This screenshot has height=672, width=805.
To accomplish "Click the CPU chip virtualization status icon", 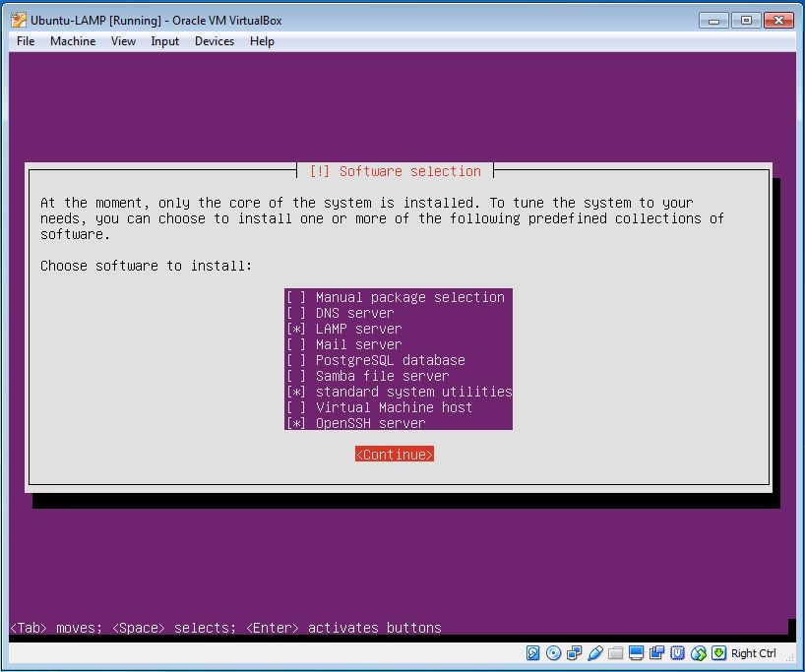I will (678, 653).
